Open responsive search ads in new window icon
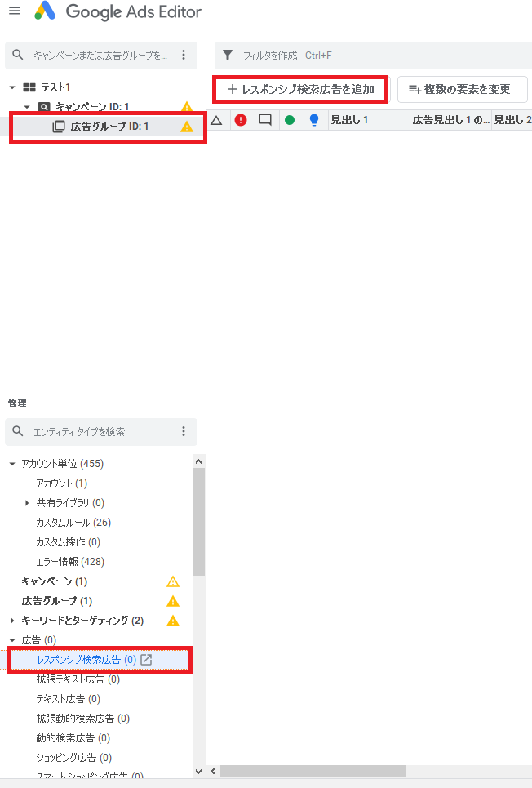 [x=146, y=660]
